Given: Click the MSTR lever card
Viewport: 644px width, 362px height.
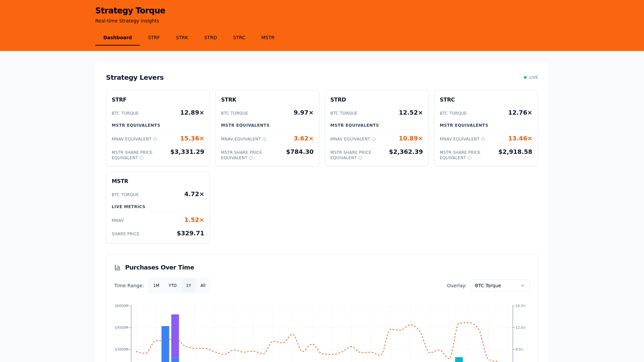Looking at the screenshot, I should [158, 207].
